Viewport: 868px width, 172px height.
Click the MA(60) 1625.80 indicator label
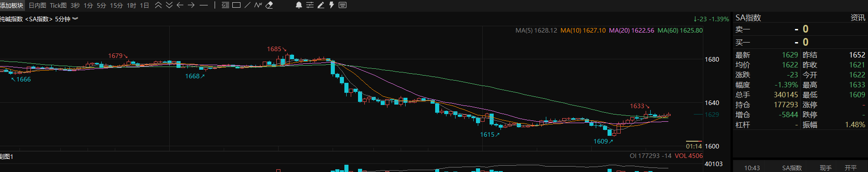pyautogui.click(x=680, y=30)
